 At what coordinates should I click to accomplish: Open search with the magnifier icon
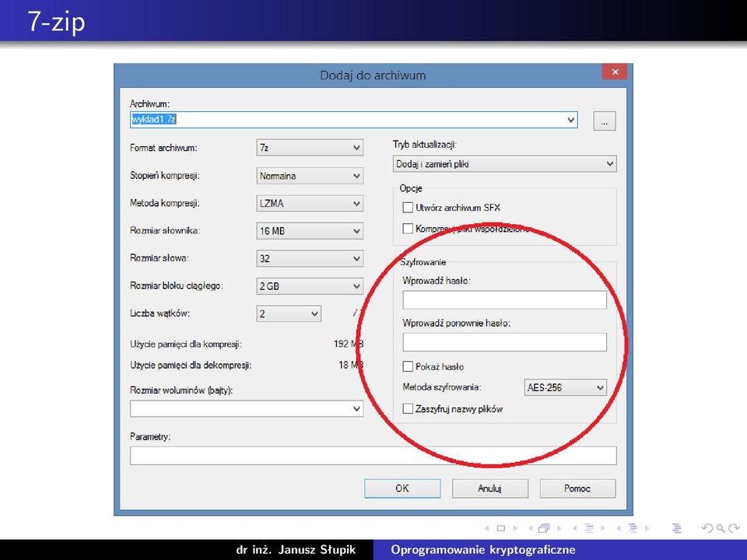(721, 528)
